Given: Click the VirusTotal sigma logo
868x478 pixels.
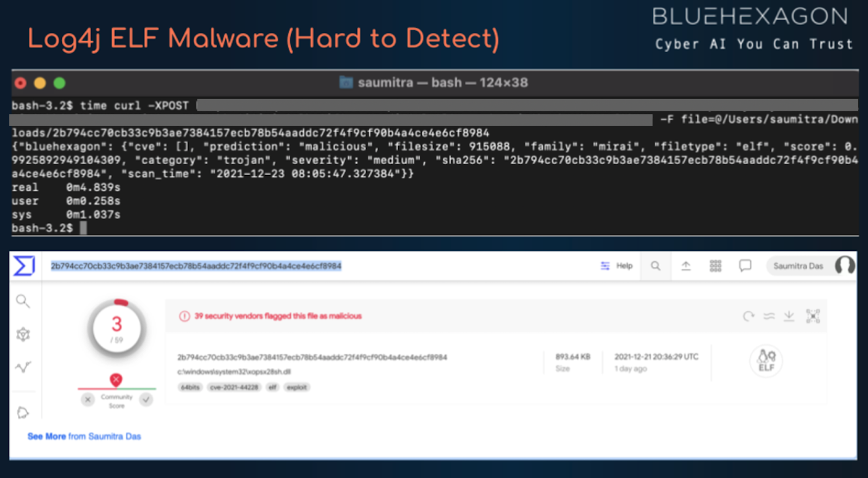Looking at the screenshot, I should 24,266.
